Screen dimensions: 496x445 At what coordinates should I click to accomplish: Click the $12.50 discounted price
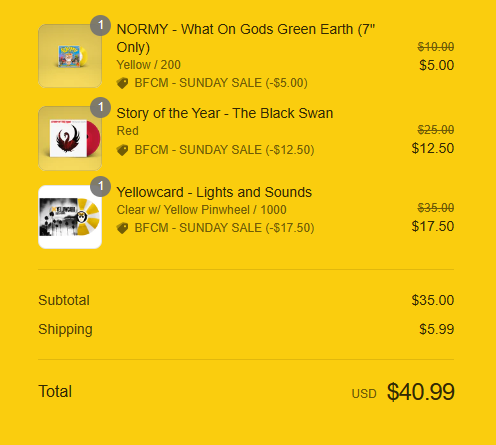[x=433, y=148]
